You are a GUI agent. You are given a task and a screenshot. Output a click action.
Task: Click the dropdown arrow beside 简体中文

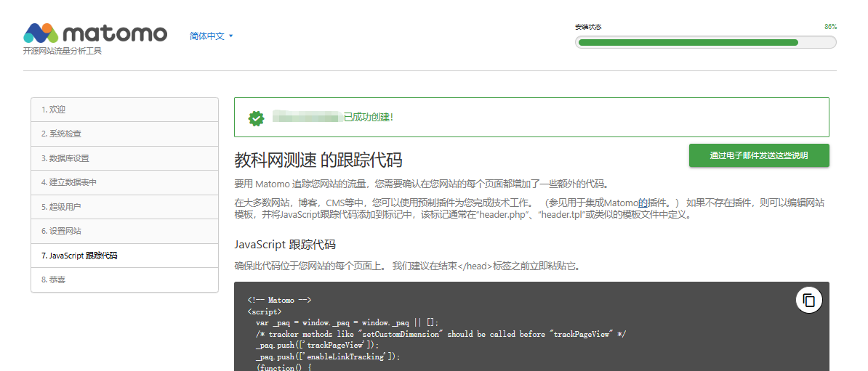point(231,36)
